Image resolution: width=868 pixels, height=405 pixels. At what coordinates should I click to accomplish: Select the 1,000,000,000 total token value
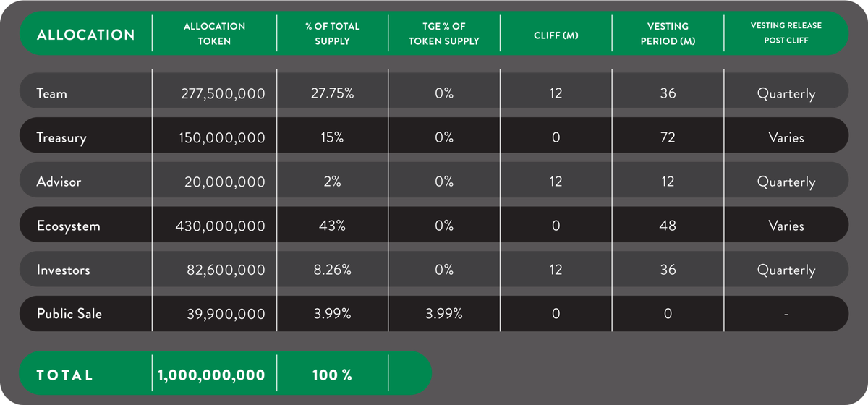coord(211,375)
